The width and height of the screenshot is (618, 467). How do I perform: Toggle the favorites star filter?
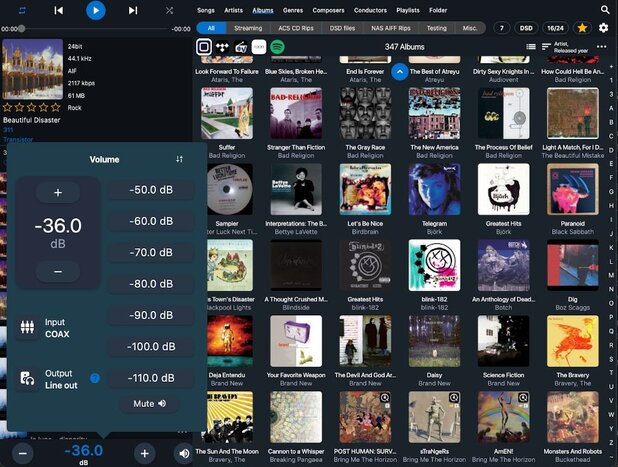[x=582, y=28]
